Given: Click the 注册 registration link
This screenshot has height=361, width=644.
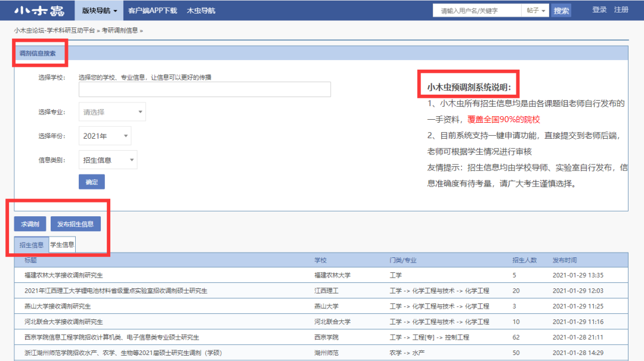Looking at the screenshot, I should point(622,10).
